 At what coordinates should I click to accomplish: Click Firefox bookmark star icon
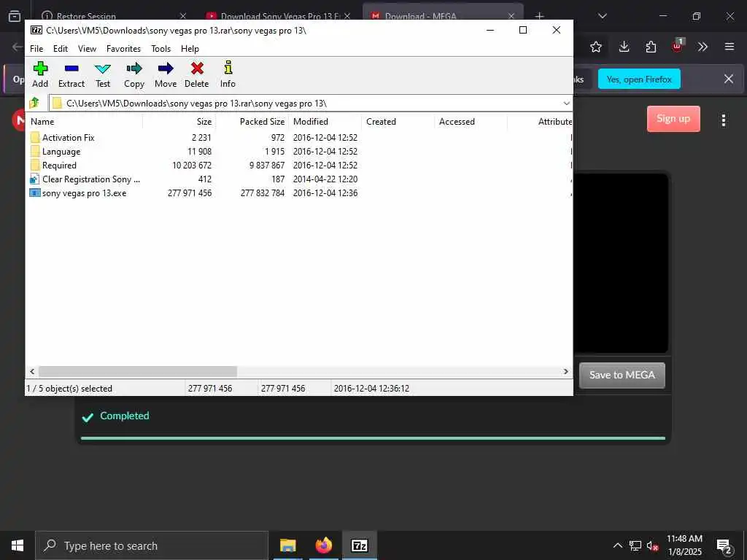tap(595, 47)
